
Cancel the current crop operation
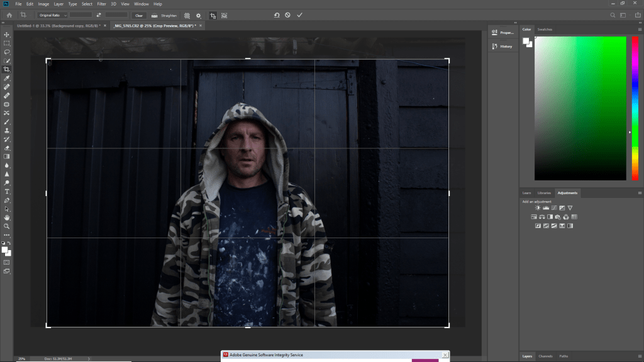(x=287, y=15)
